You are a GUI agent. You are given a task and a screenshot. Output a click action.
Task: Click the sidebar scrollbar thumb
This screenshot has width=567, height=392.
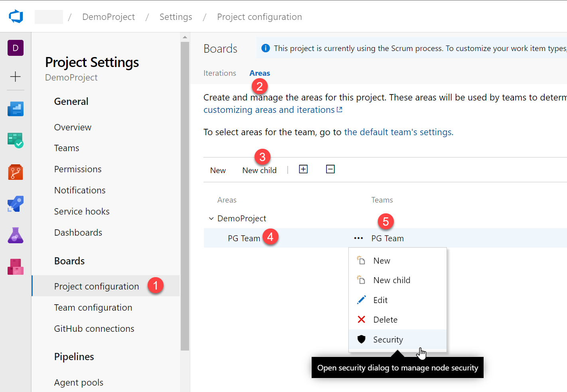click(x=185, y=195)
